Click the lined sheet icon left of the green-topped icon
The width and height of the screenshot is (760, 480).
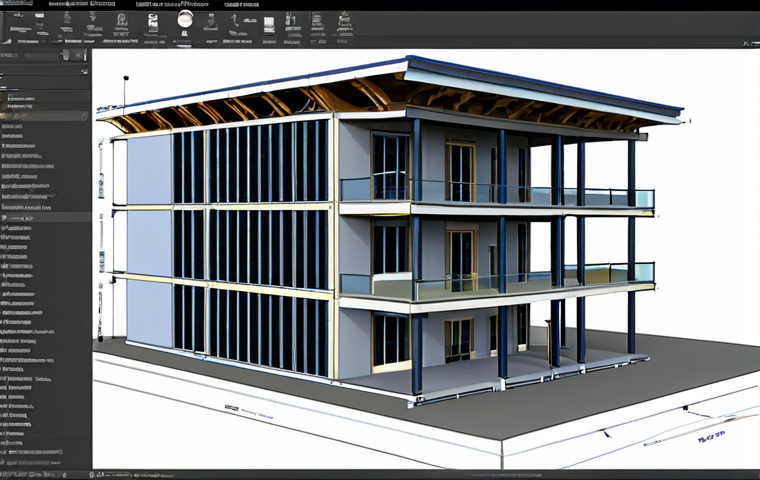click(317, 20)
